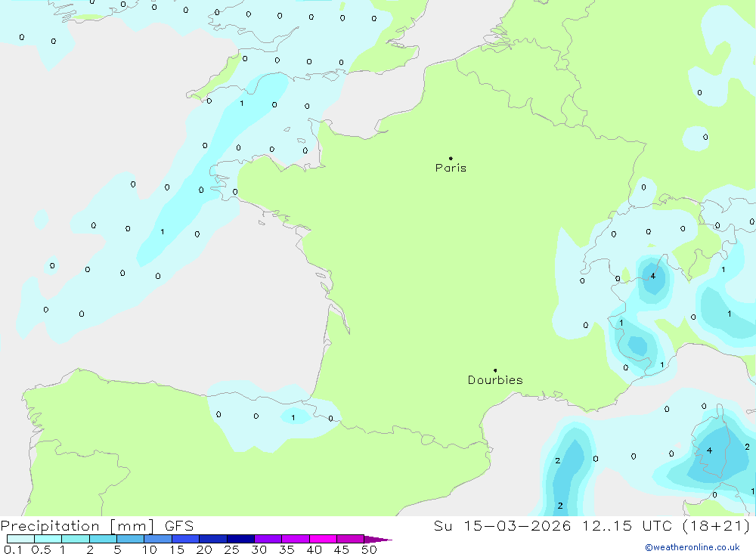Pick the 15–20 mm legend swatch
Viewport: 756px width, 554px height.
tap(186, 539)
